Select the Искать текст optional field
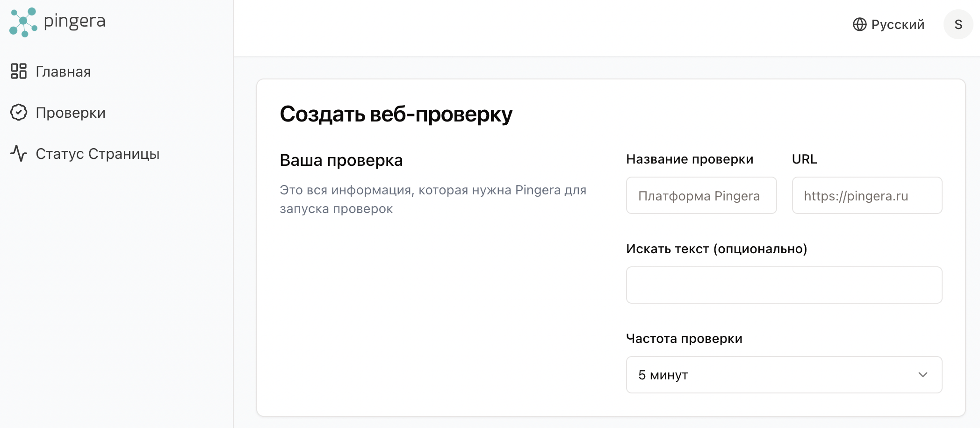 click(784, 285)
